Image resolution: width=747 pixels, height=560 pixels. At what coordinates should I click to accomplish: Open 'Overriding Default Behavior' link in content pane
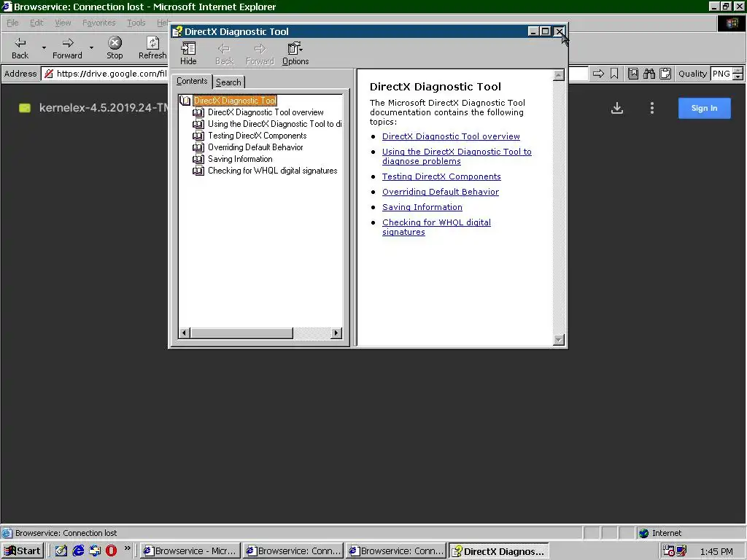440,192
